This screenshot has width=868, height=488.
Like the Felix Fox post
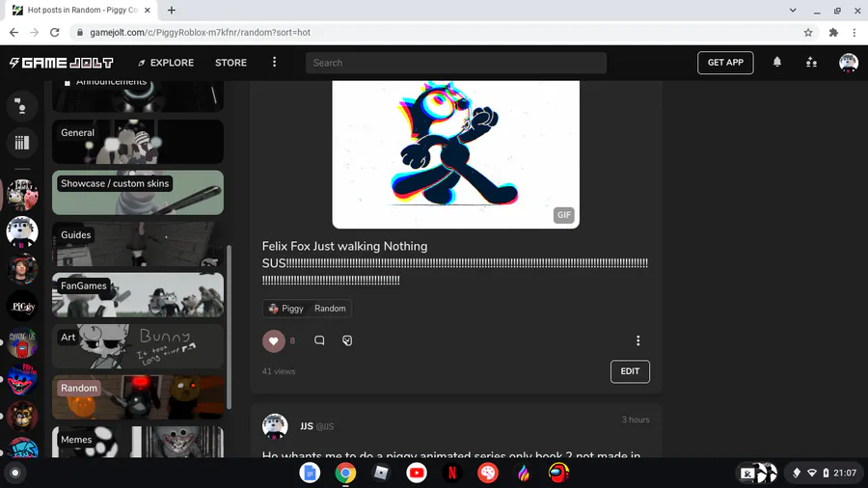(274, 340)
